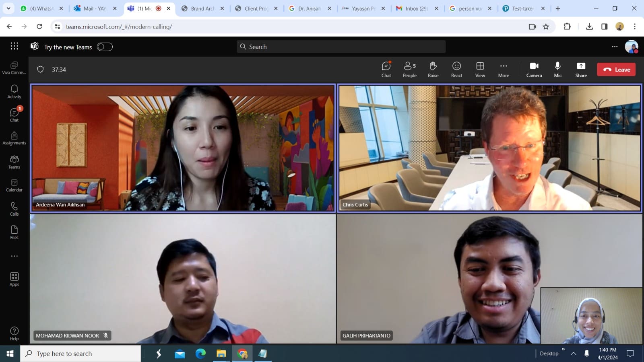Share your screen content
Viewport: 644px width, 362px height.
click(581, 69)
